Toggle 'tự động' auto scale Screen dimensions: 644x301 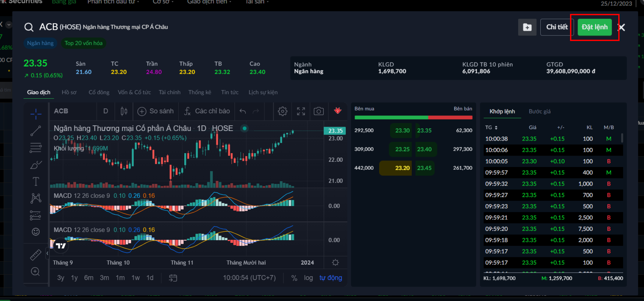(331, 278)
